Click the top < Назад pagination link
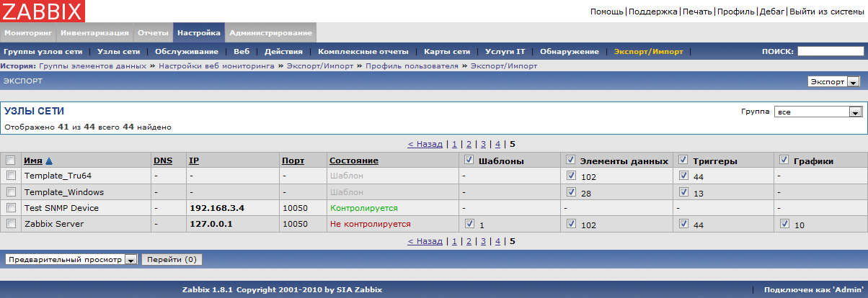This screenshot has width=868, height=298. pos(425,144)
